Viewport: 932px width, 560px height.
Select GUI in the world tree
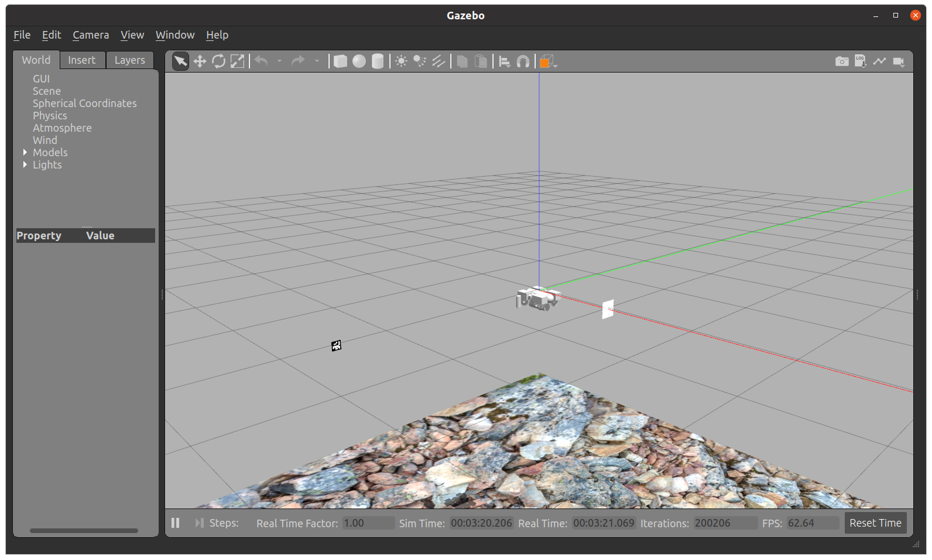(41, 78)
